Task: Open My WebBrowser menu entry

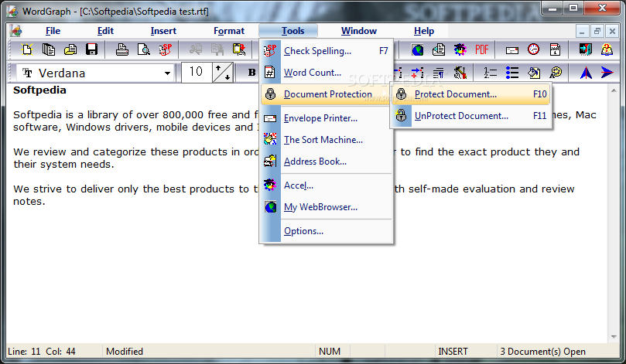Action: [327, 207]
